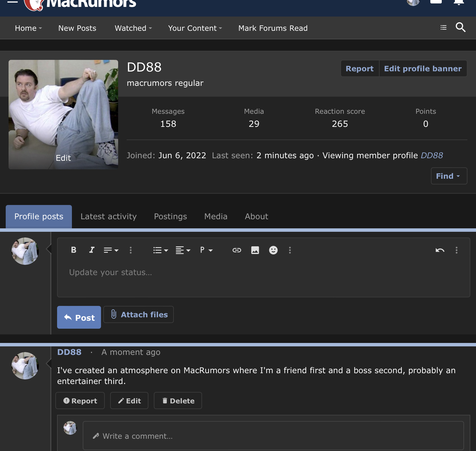476x451 pixels.
Task: Open text formatting options dropdown in editor
Action: 111,250
